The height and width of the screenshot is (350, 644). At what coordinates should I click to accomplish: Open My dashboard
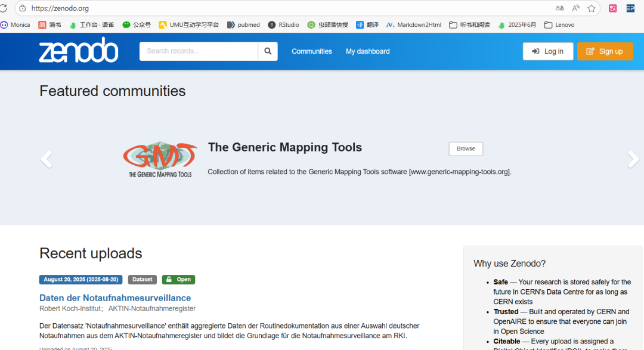[367, 51]
